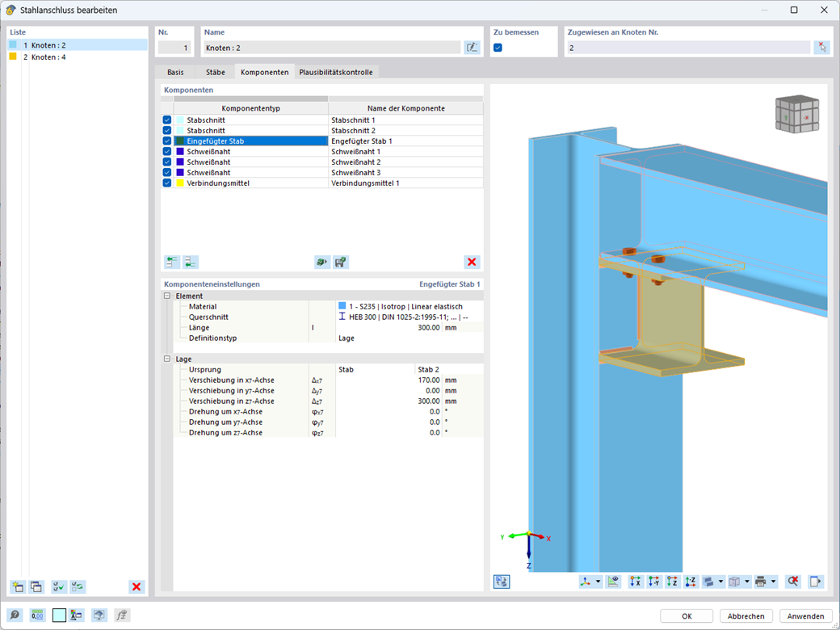This screenshot has height=630, width=840.
Task: Open the Material S235 value cell
Action: (409, 306)
